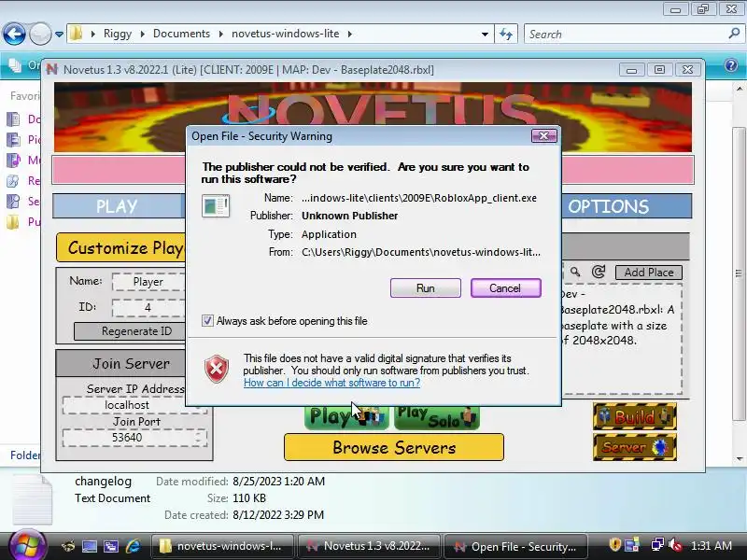
Task: Click the security shield tray icon
Action: point(615,544)
